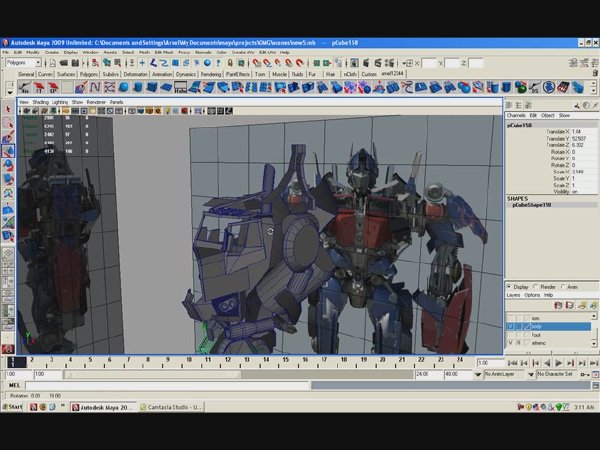The width and height of the screenshot is (600, 450).
Task: Select the Anim radio button in Layer Editor
Action: [563, 287]
